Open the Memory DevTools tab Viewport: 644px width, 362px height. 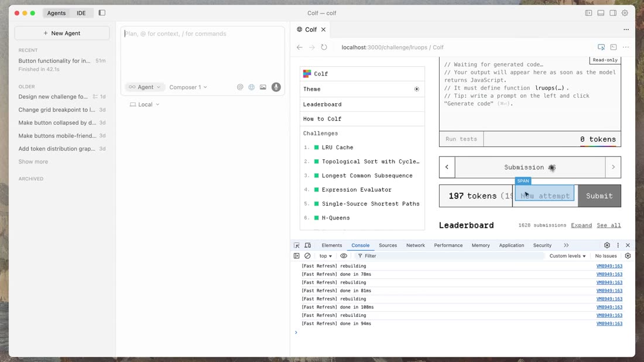click(x=481, y=245)
